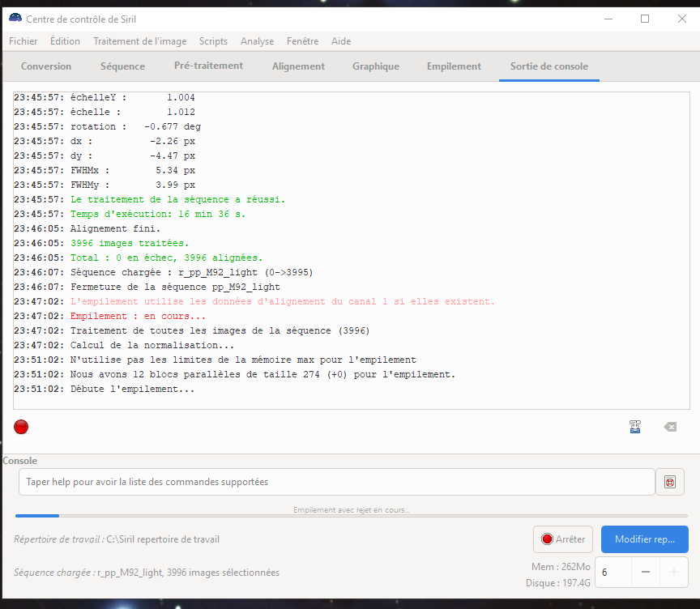Screen dimensions: 700x609
Task: Click log line 'Débute l'empilement...'
Action: point(132,389)
